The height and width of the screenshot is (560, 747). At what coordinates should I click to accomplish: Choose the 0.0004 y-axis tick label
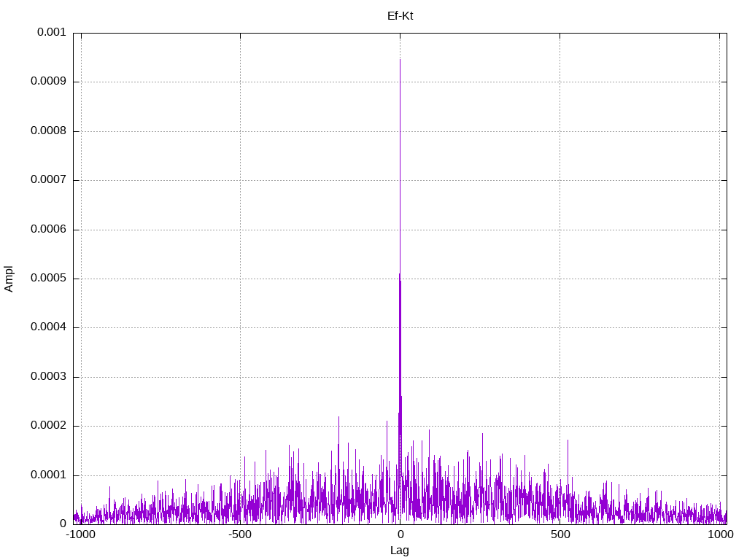point(48,327)
